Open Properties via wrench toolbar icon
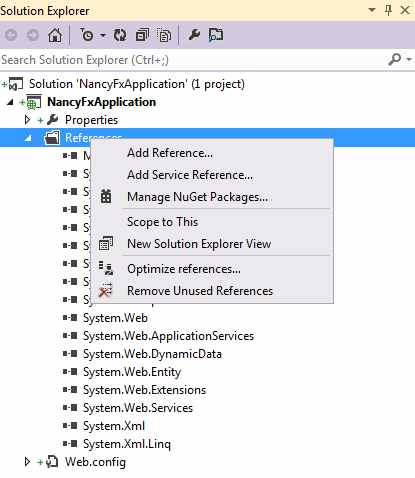 pos(194,35)
